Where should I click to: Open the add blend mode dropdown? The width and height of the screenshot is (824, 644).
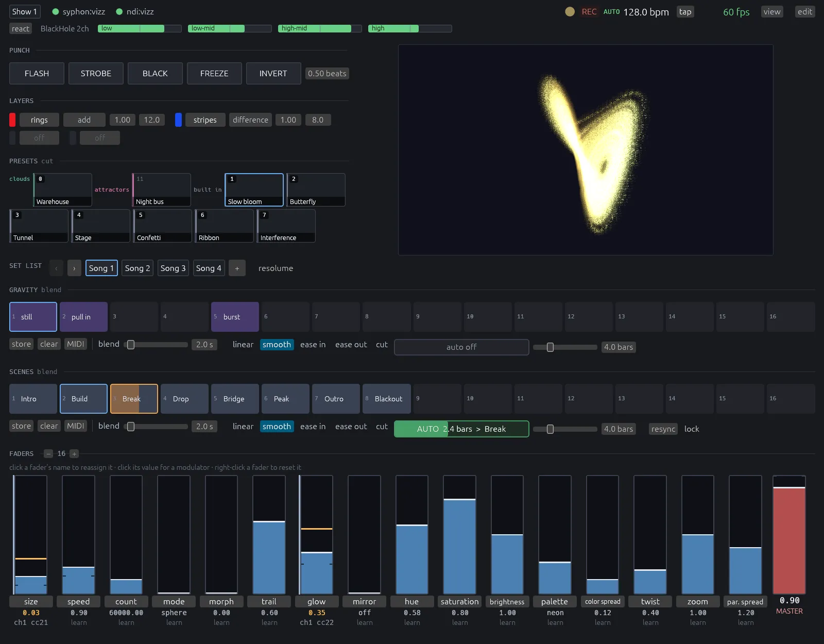(84, 120)
